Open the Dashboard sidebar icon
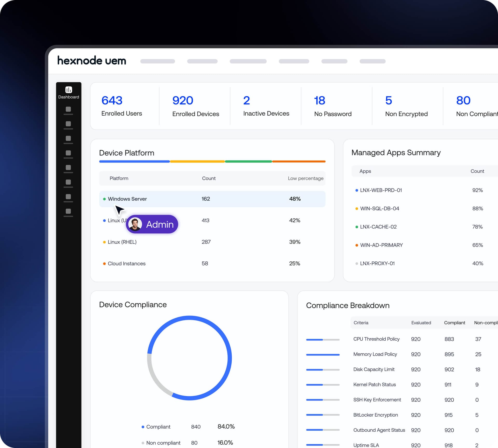This screenshot has height=448, width=498. [x=68, y=93]
